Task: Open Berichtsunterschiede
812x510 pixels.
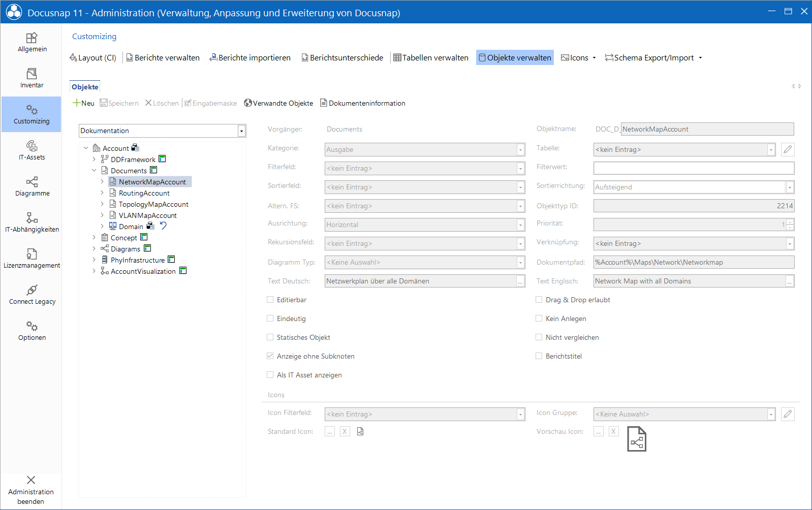Action: tap(342, 58)
